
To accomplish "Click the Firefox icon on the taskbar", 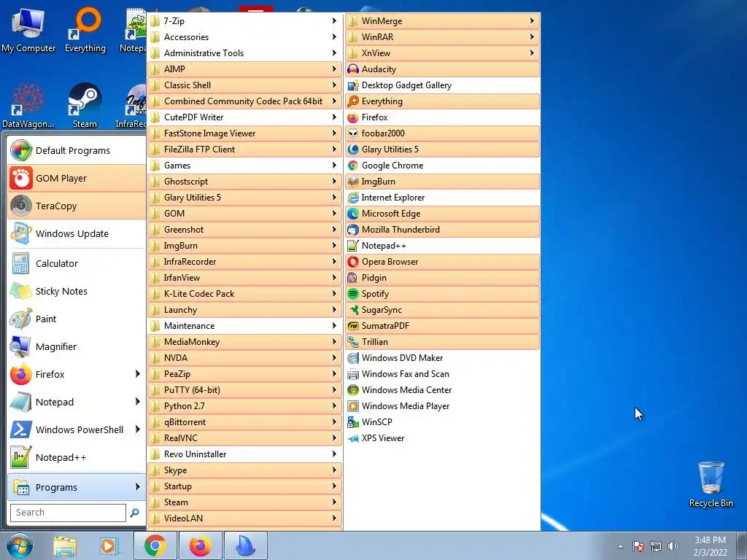I will click(201, 545).
